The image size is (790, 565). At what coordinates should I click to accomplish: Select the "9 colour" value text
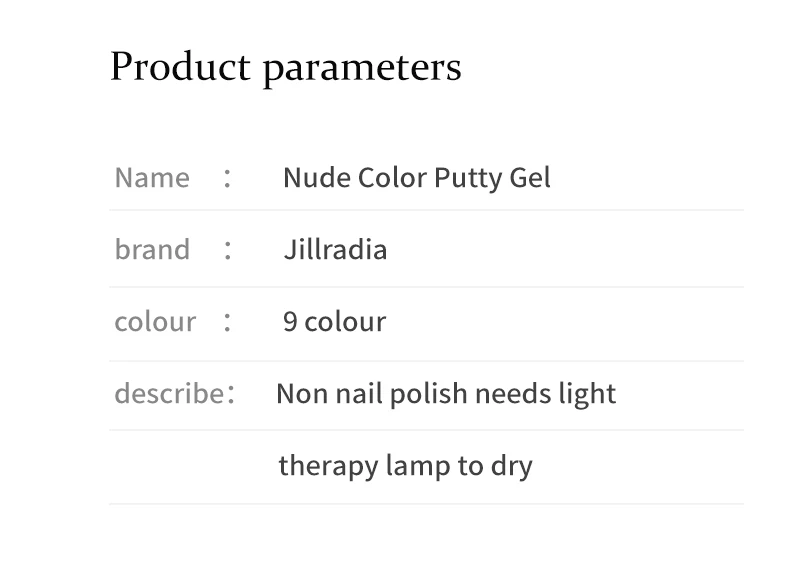[x=334, y=322]
